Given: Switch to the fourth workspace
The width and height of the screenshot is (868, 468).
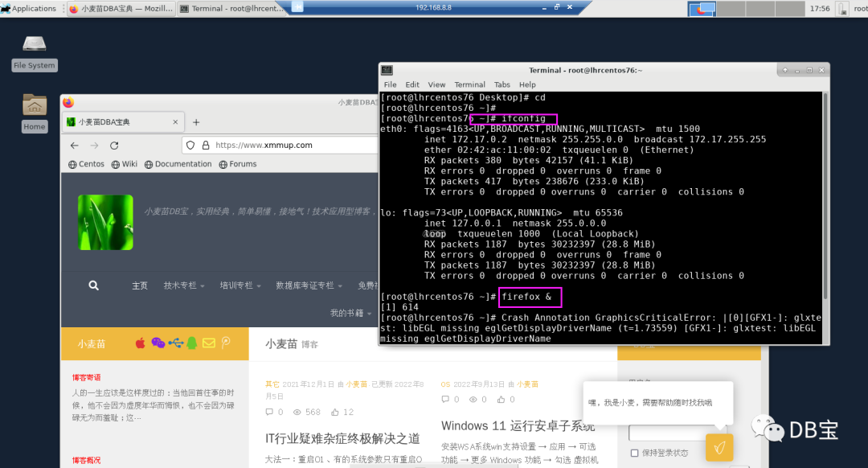Looking at the screenshot, I should pos(789,8).
